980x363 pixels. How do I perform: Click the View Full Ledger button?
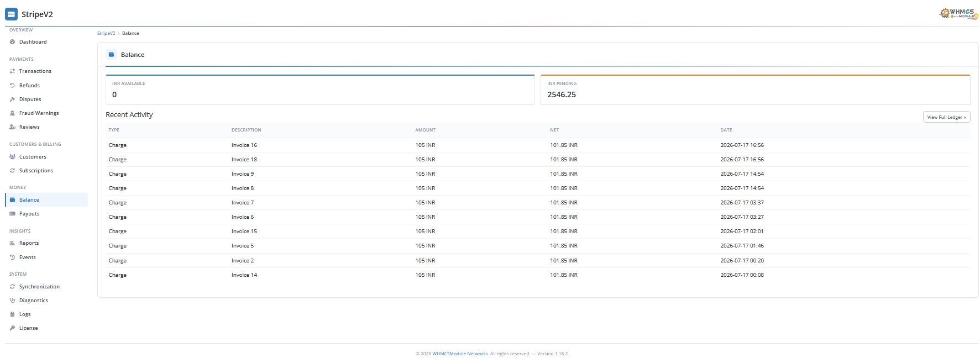pyautogui.click(x=946, y=117)
